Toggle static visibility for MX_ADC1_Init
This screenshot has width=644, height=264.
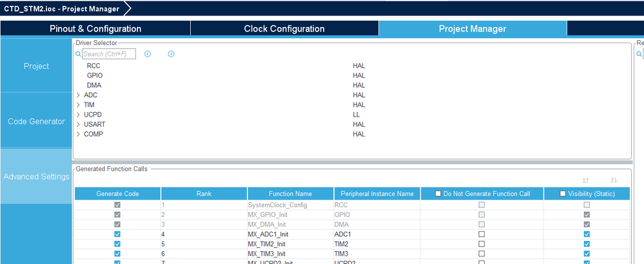click(x=587, y=234)
